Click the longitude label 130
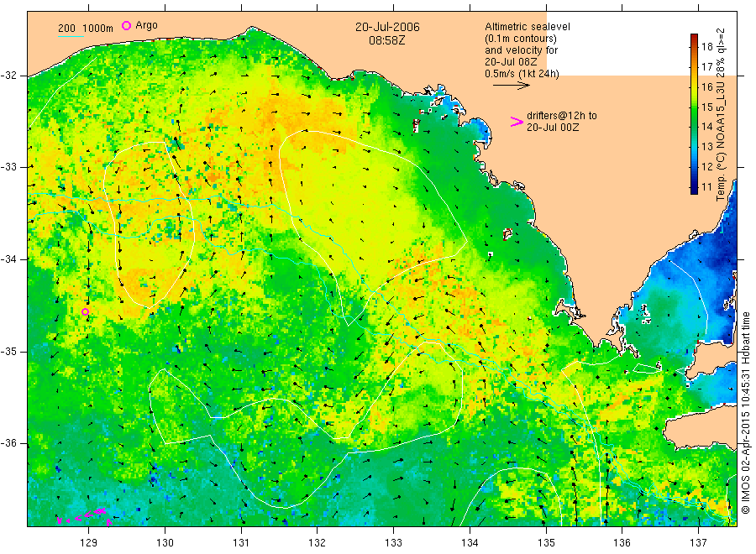Screen dimensions: 756x554 [165, 542]
